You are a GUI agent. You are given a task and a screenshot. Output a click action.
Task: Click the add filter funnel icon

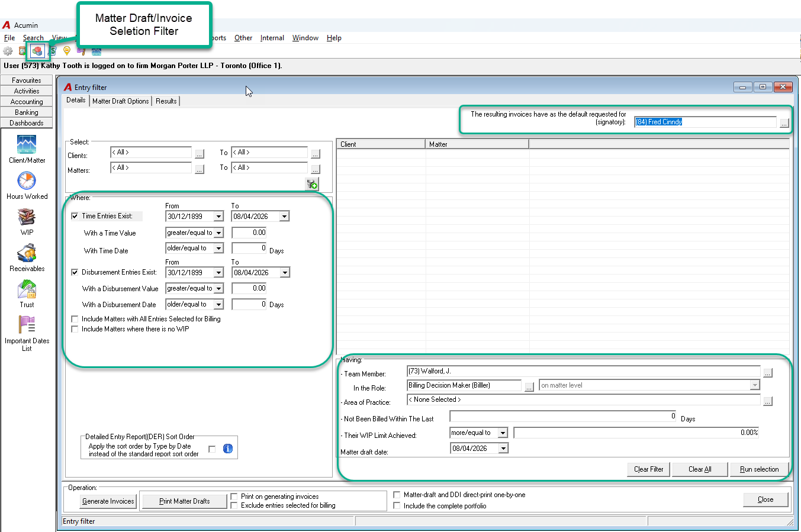coord(312,184)
